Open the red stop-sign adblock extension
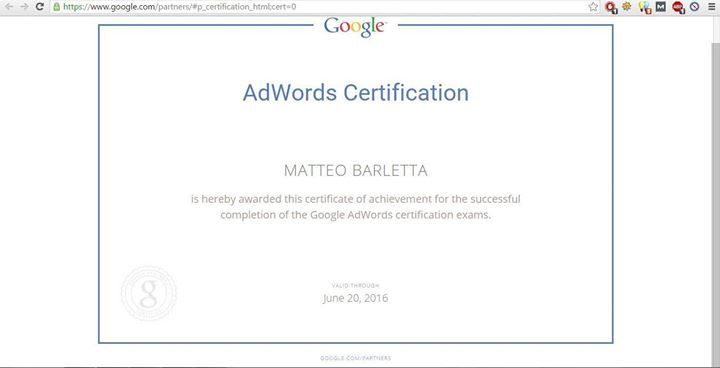This screenshot has width=720, height=368. coord(678,7)
